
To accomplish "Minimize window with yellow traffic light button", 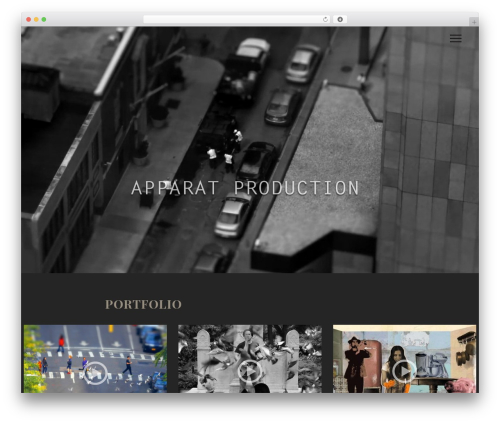I will coord(36,19).
